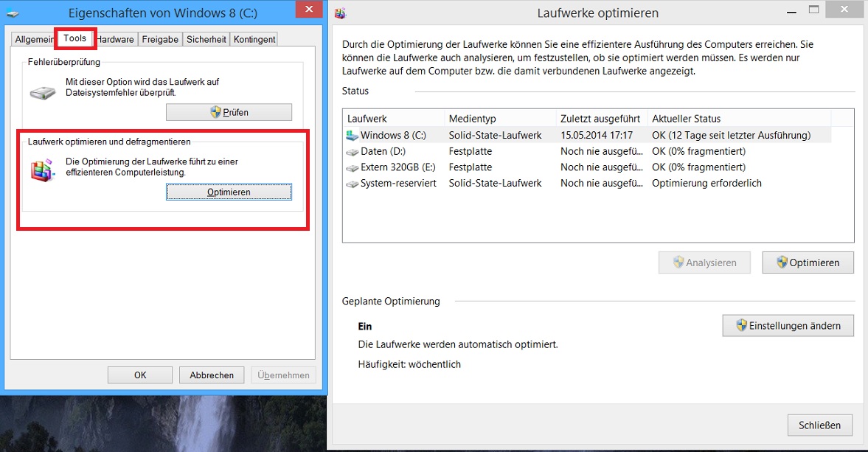Sort by Aktueller Status column header
868x452 pixels.
click(739, 119)
